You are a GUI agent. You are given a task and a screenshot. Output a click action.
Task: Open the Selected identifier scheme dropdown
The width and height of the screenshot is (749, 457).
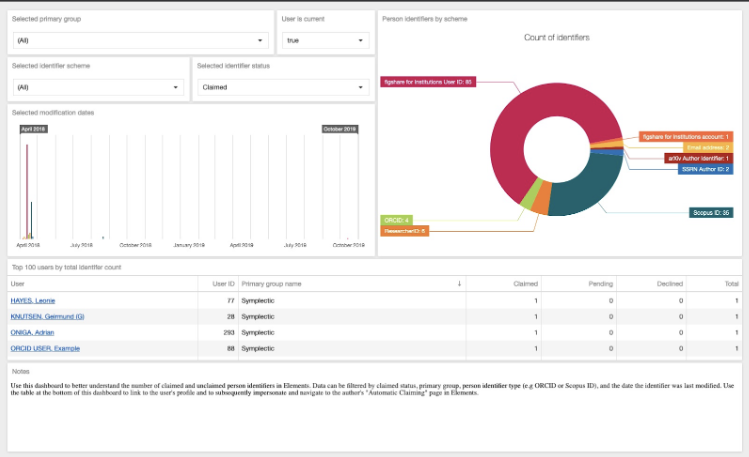[99, 87]
